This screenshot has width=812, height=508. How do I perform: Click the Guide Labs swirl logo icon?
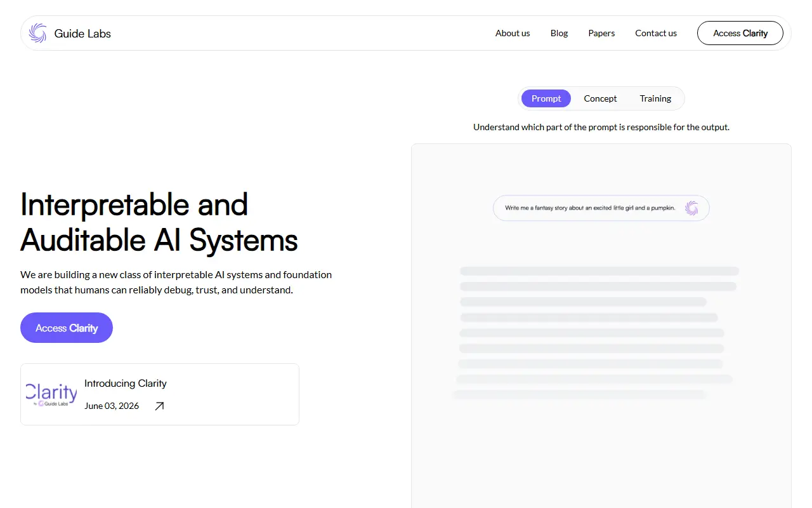click(x=37, y=33)
